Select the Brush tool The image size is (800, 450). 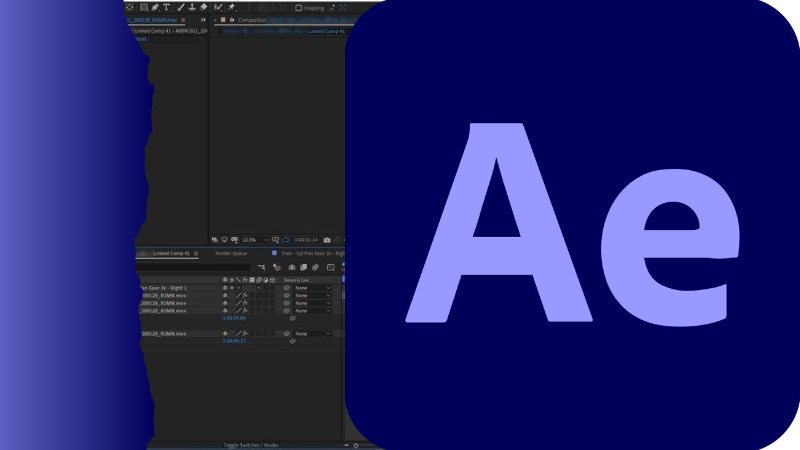point(181,7)
